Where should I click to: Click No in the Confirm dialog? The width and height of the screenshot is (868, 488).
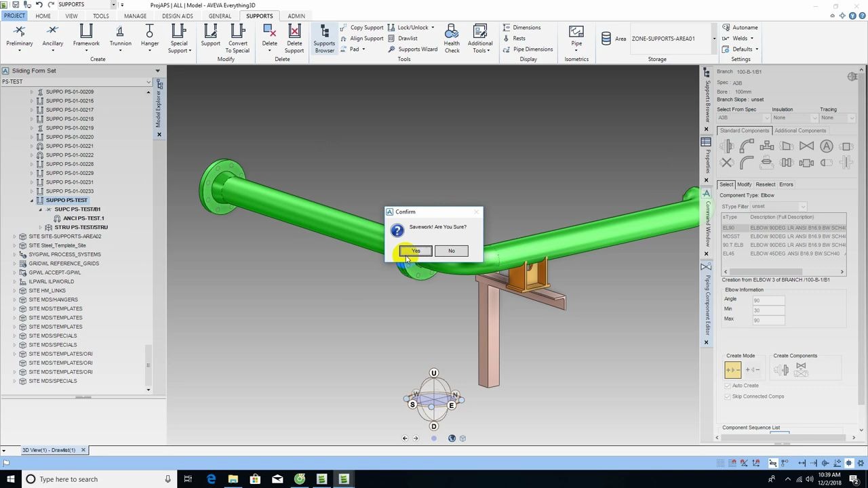[451, 251]
